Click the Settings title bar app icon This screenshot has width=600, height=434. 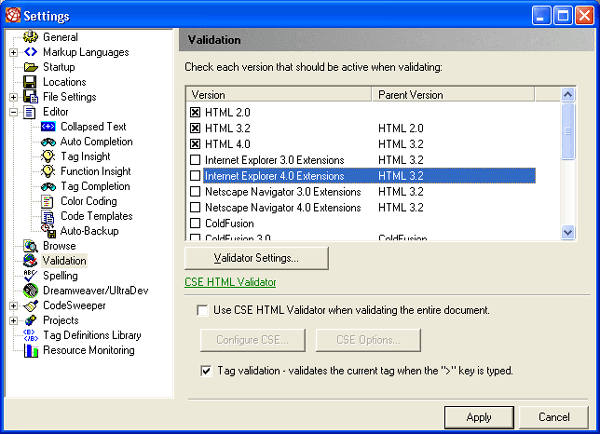(13, 15)
